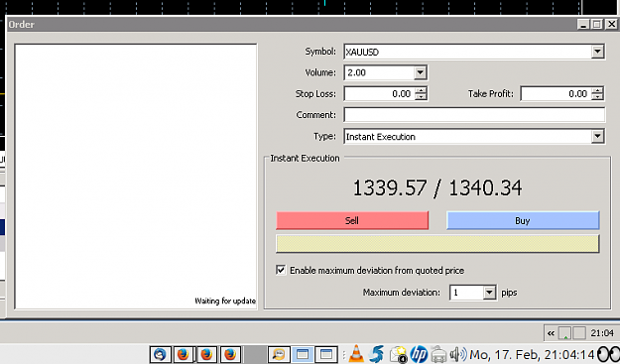Click the Take Profit spinner arrows

point(598,94)
